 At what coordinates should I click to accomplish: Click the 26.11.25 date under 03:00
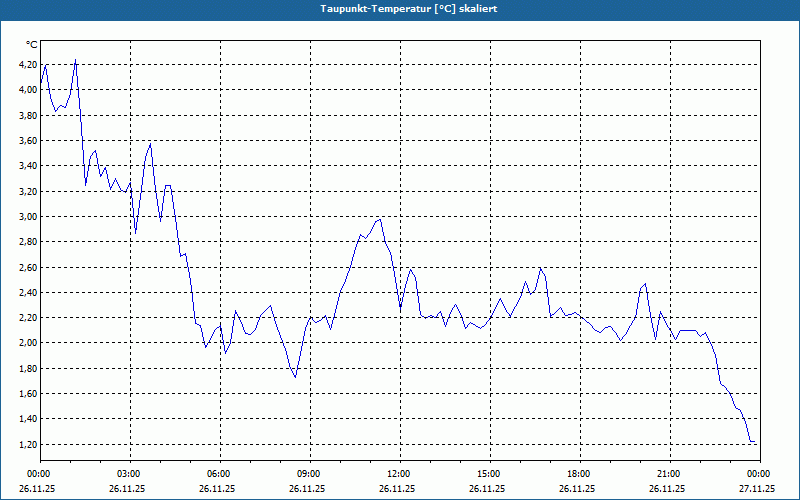(128, 488)
